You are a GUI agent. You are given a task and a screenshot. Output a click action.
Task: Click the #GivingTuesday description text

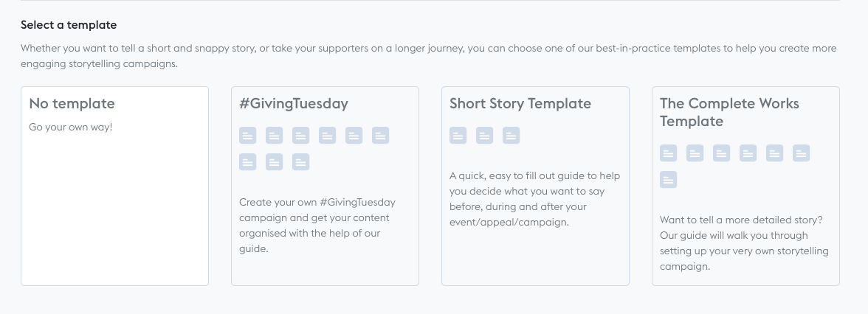(x=319, y=225)
